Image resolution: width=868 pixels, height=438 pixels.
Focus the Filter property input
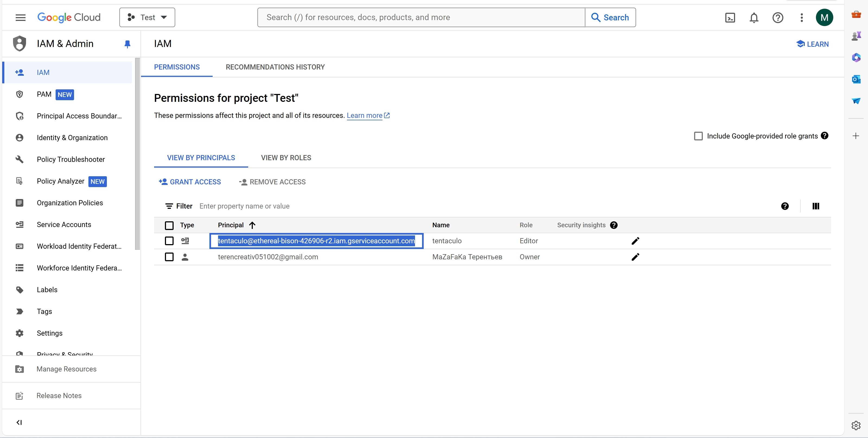485,206
